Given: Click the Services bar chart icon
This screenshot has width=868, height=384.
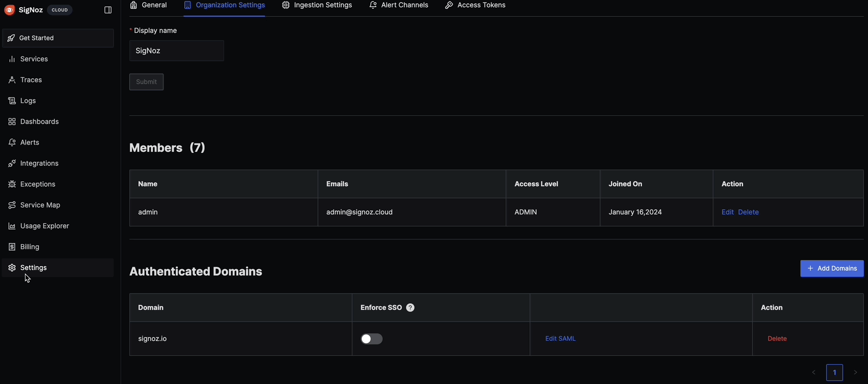Looking at the screenshot, I should point(12,59).
